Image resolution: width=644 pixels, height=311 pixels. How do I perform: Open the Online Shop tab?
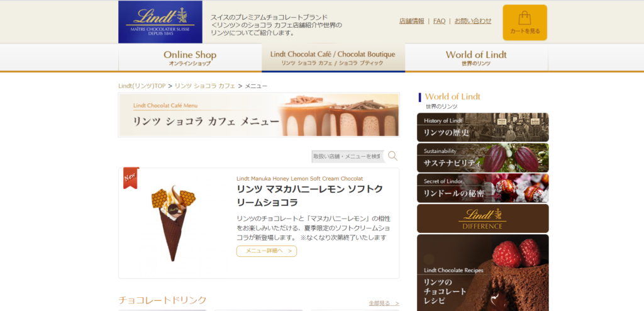[190, 57]
